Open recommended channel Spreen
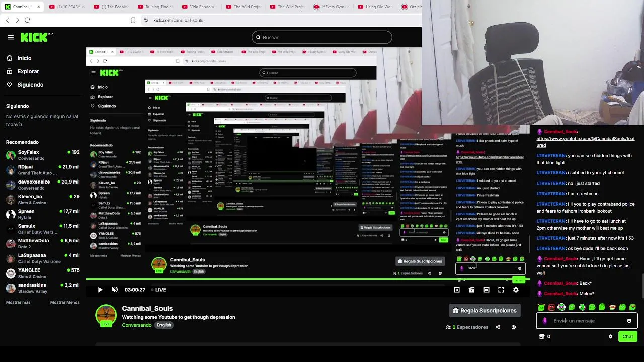Screen dimensions: 644x362 click(43, 214)
